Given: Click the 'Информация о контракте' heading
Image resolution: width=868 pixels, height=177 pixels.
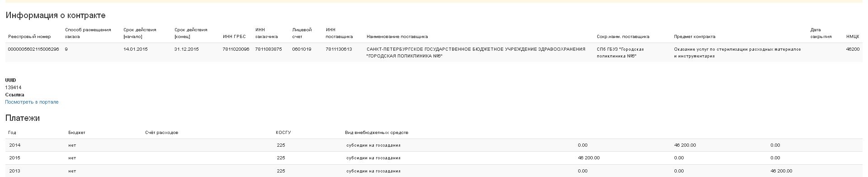Looking at the screenshot, I should 56,15.
